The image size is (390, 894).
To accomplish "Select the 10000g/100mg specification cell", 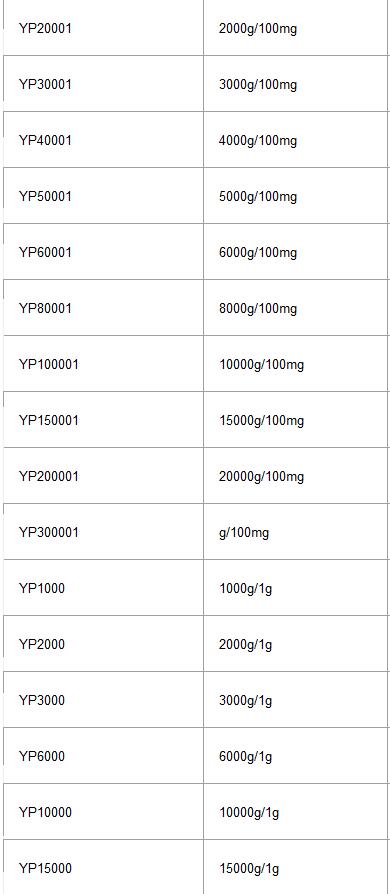I will 296,364.
